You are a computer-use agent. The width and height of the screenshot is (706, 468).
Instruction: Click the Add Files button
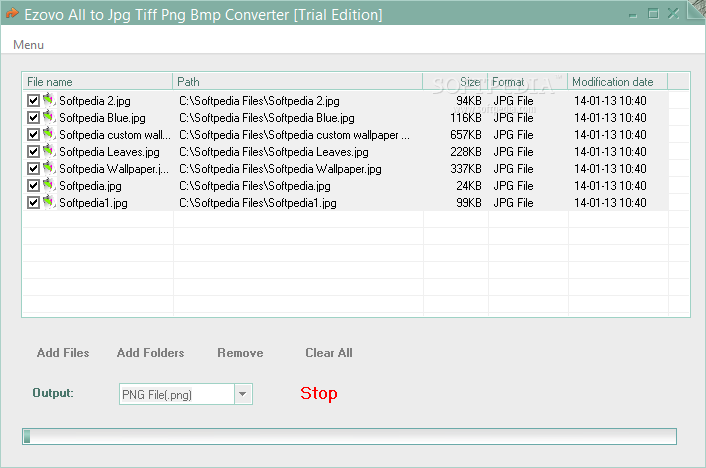pyautogui.click(x=63, y=353)
